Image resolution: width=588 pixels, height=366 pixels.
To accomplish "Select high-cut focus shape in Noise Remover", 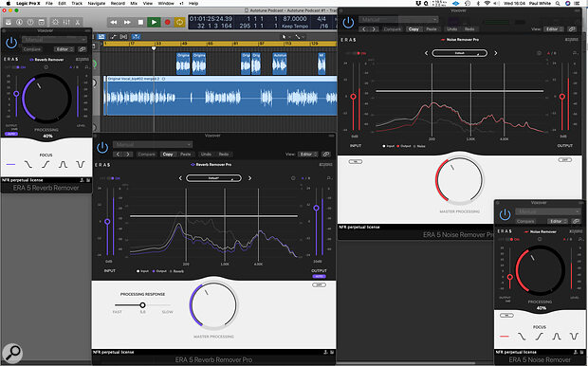I will [x=522, y=337].
